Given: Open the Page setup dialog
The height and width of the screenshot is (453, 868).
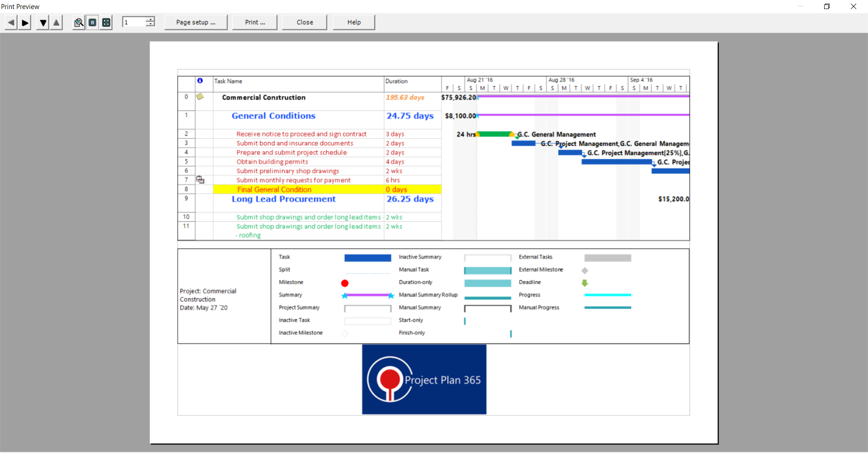Looking at the screenshot, I should pyautogui.click(x=196, y=22).
